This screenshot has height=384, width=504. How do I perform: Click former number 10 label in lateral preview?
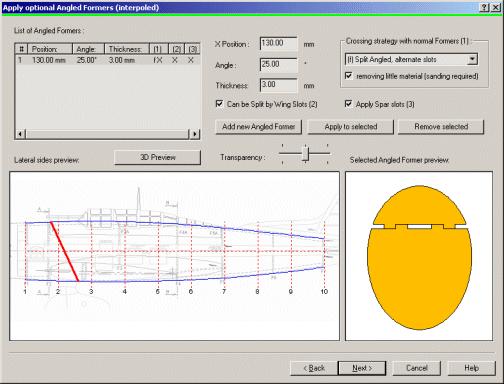click(x=324, y=292)
